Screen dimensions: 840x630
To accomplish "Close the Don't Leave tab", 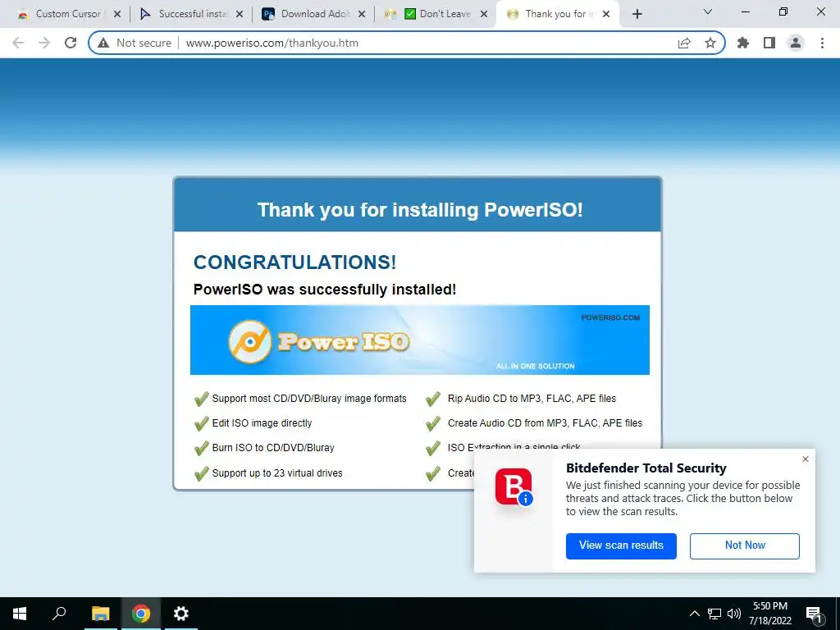I will [x=484, y=14].
